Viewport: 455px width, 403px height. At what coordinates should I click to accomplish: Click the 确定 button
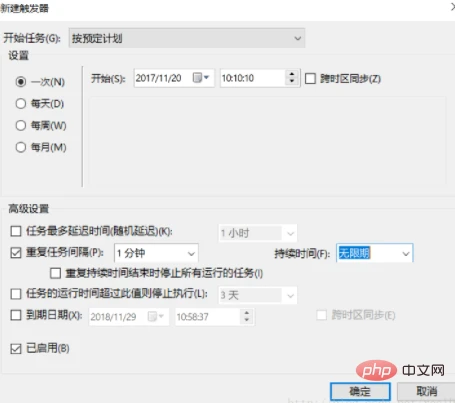tap(360, 391)
